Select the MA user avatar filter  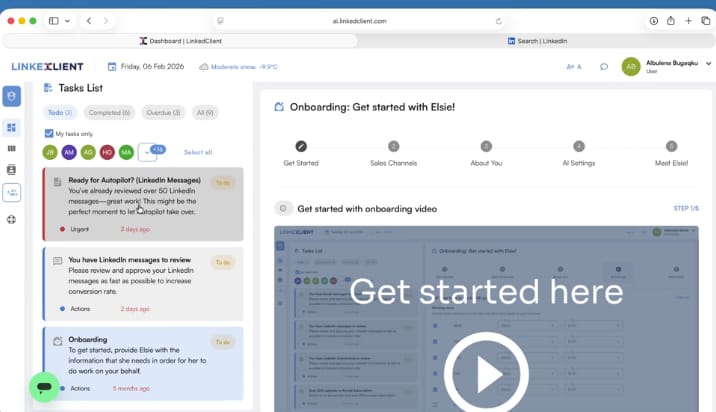(x=126, y=152)
